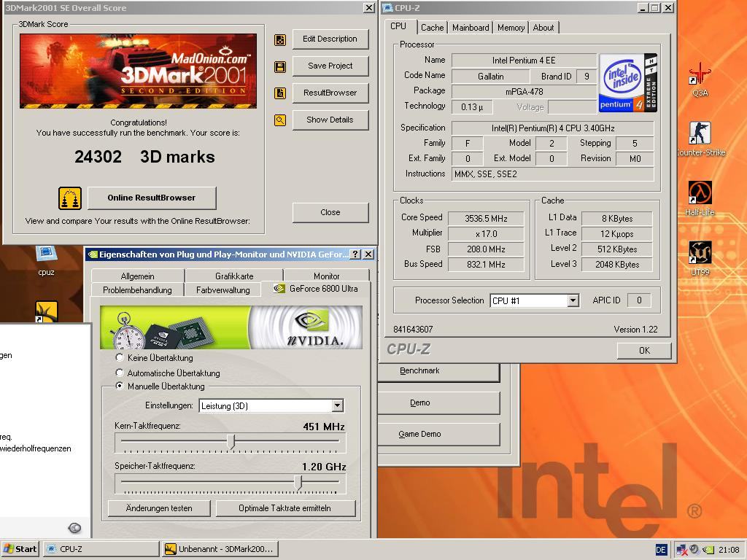Click the help question-mark button in NVIDIA dialog
747x560 pixels.
tap(355, 254)
